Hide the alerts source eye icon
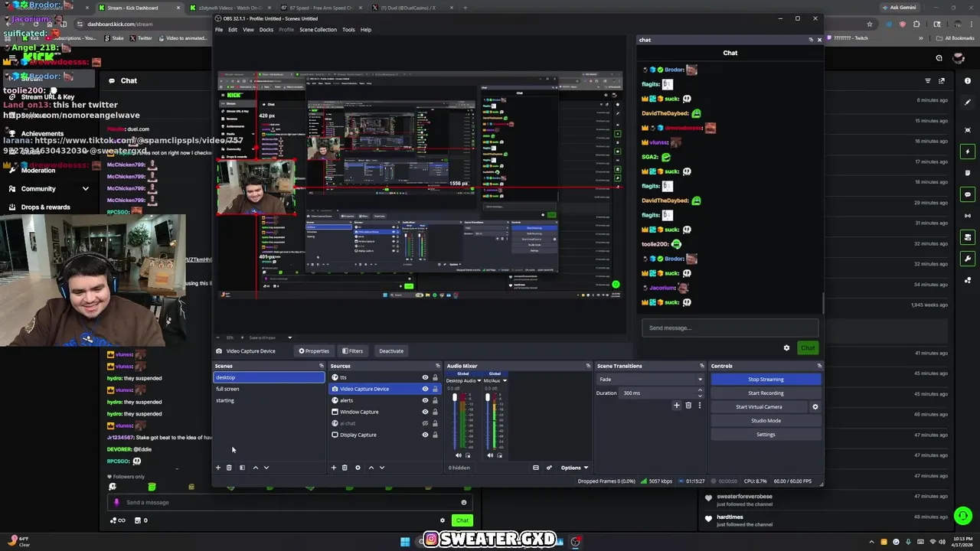Image resolution: width=980 pixels, height=551 pixels. tap(425, 400)
